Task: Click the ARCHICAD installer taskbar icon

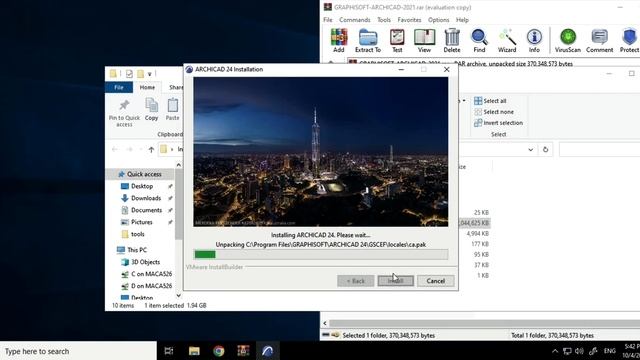Action: (x=268, y=351)
